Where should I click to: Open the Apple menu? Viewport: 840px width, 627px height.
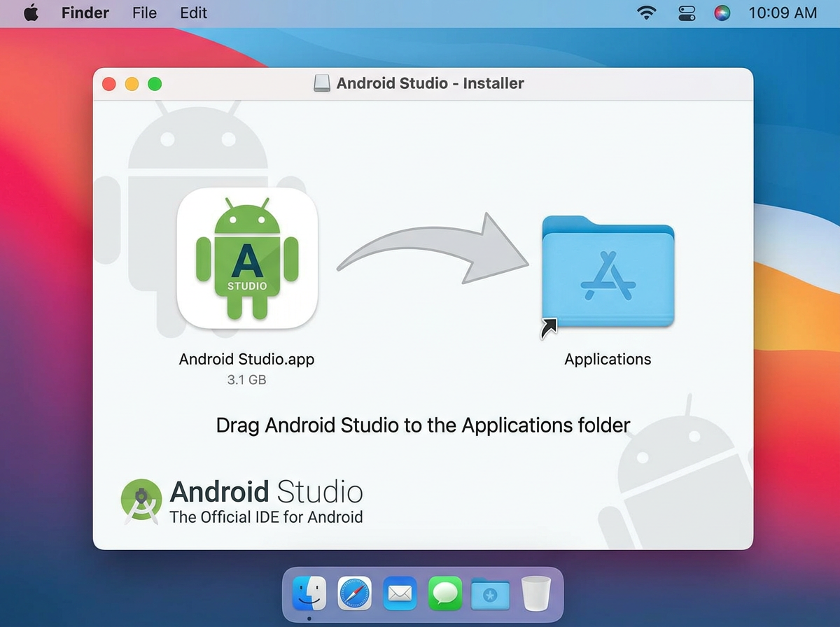pos(31,13)
